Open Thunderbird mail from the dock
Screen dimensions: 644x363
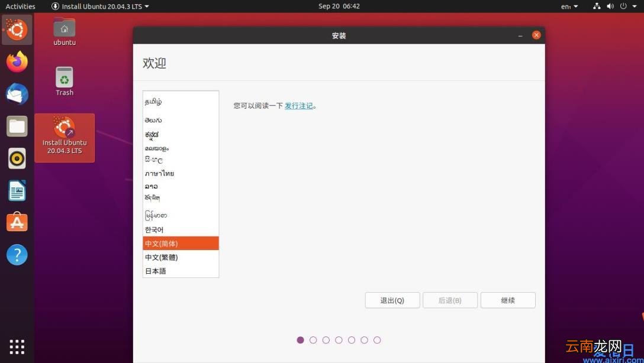pyautogui.click(x=17, y=94)
